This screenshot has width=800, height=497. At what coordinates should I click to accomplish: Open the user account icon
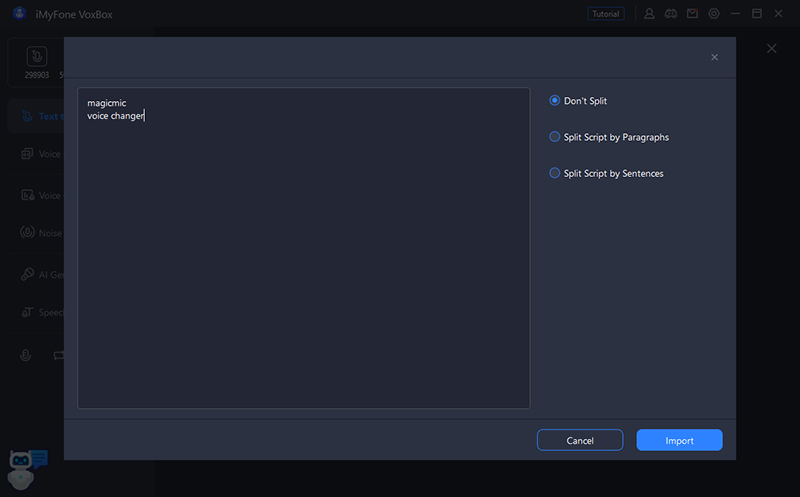click(x=649, y=14)
